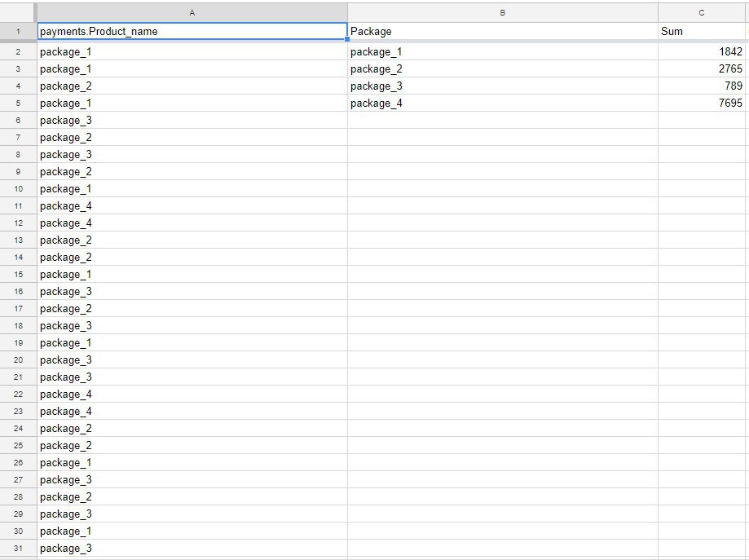Select row 6 header
The image size is (749, 560).
(18, 121)
